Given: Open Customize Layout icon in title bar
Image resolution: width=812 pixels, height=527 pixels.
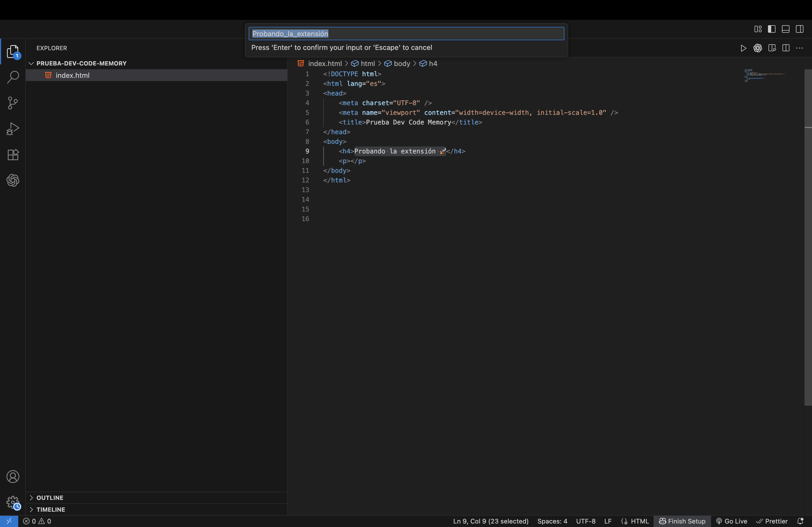Looking at the screenshot, I should [x=758, y=29].
